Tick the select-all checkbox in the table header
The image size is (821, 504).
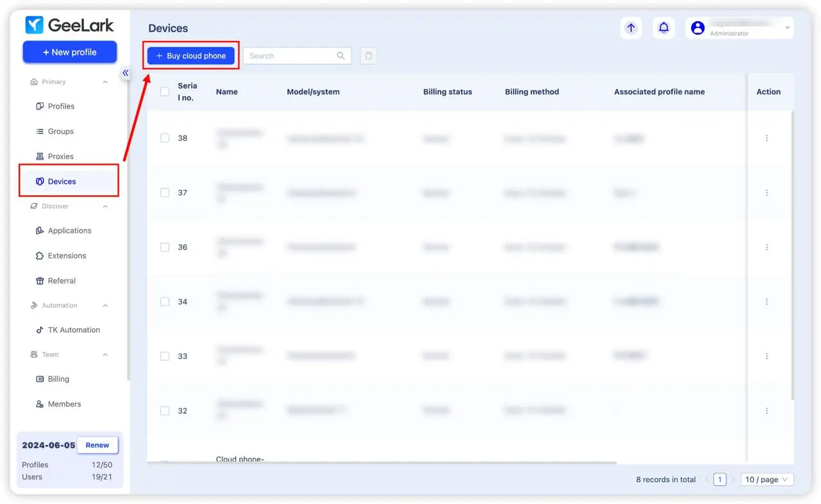coord(165,92)
